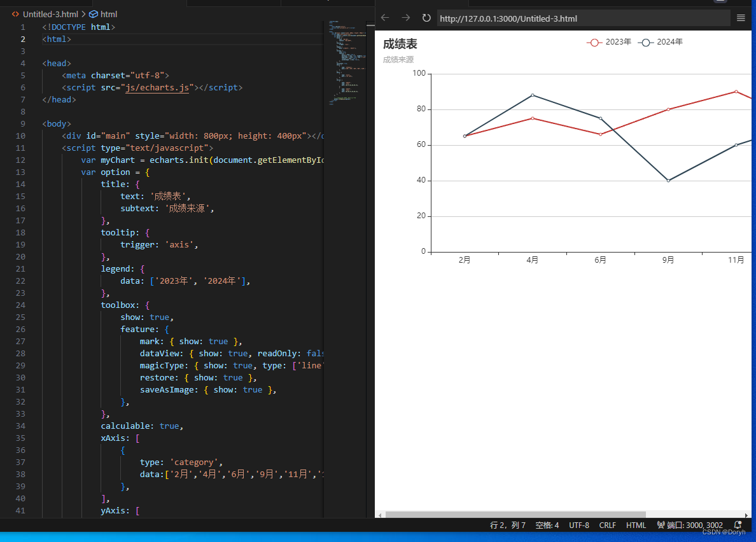Click the 'myChart' variable on line 12
The image size is (756, 542).
pos(118,160)
